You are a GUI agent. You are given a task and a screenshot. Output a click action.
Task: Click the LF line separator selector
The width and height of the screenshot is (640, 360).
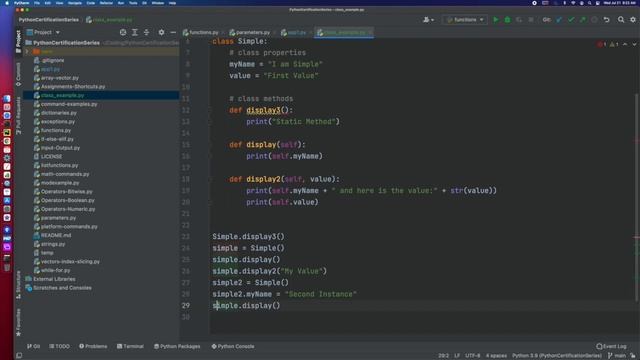pyautogui.click(x=457, y=356)
